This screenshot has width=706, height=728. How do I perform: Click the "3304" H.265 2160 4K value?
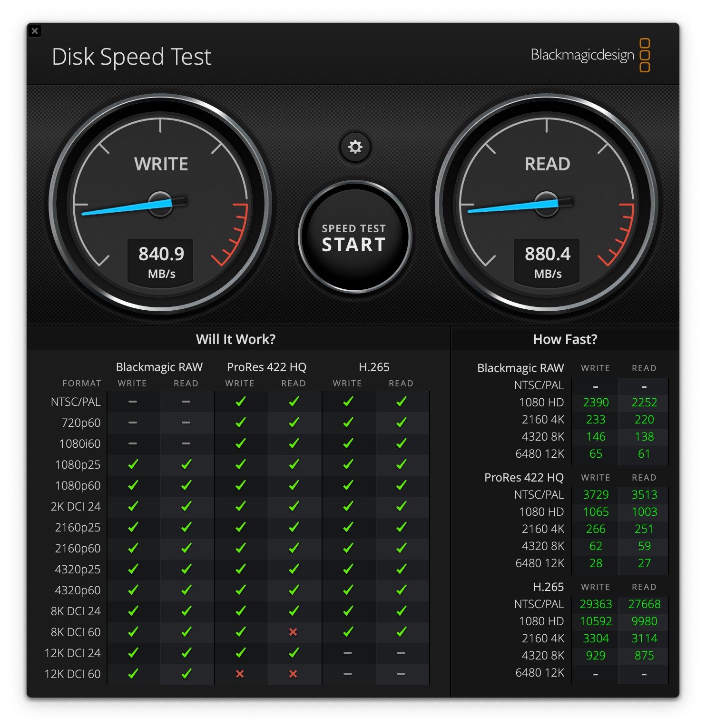[596, 639]
